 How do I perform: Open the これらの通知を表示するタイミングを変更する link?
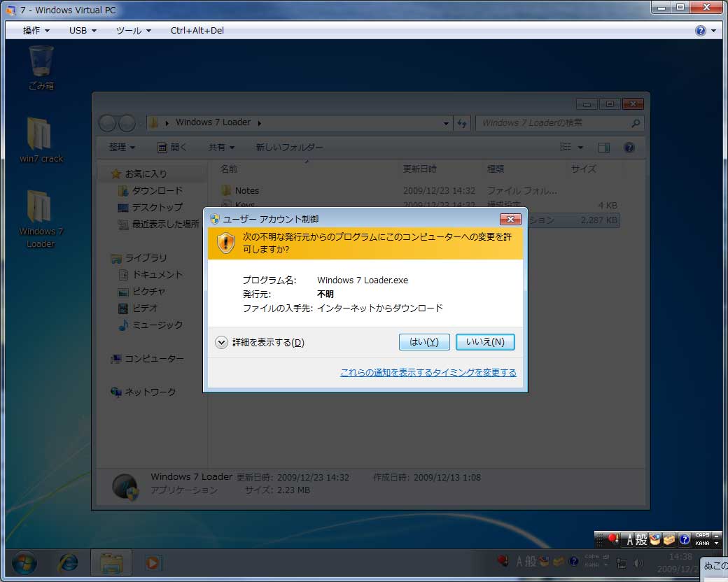(x=428, y=373)
